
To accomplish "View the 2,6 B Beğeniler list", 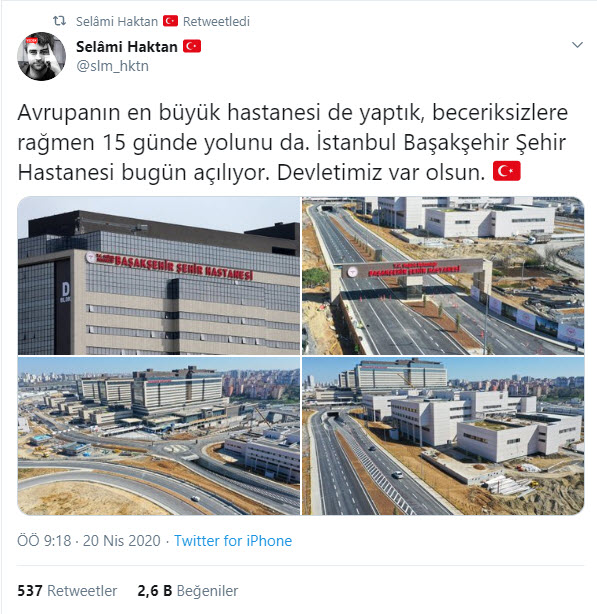I will 188,591.
